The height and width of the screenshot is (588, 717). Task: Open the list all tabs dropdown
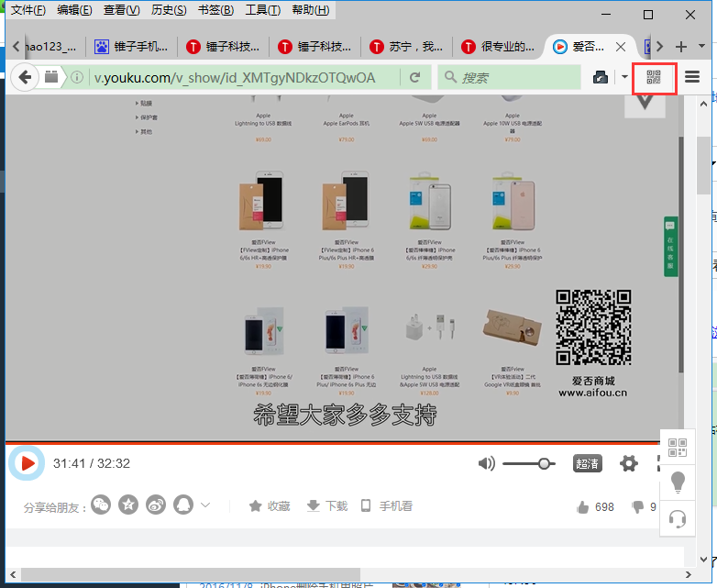pos(701,46)
